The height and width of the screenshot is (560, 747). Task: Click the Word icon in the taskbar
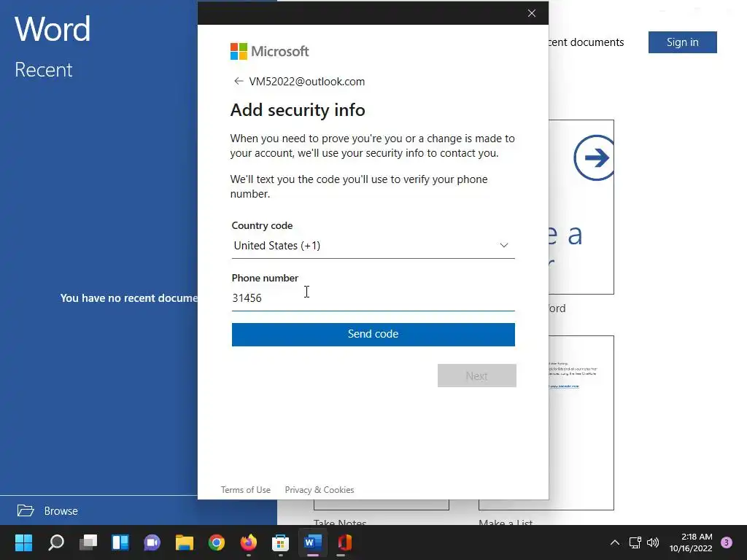point(312,542)
